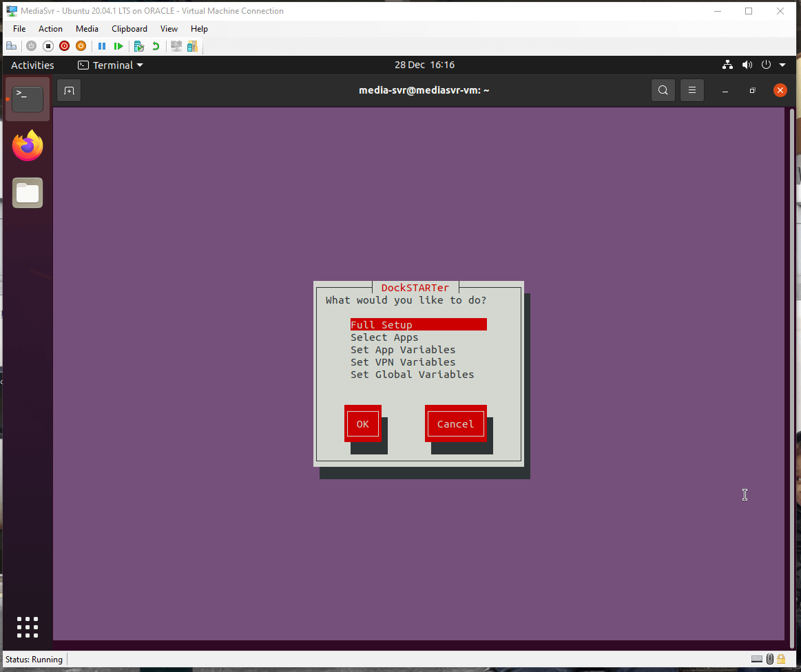Screen dimensions: 801x672
Task: Select Set VPN Variables option
Action: click(x=402, y=362)
